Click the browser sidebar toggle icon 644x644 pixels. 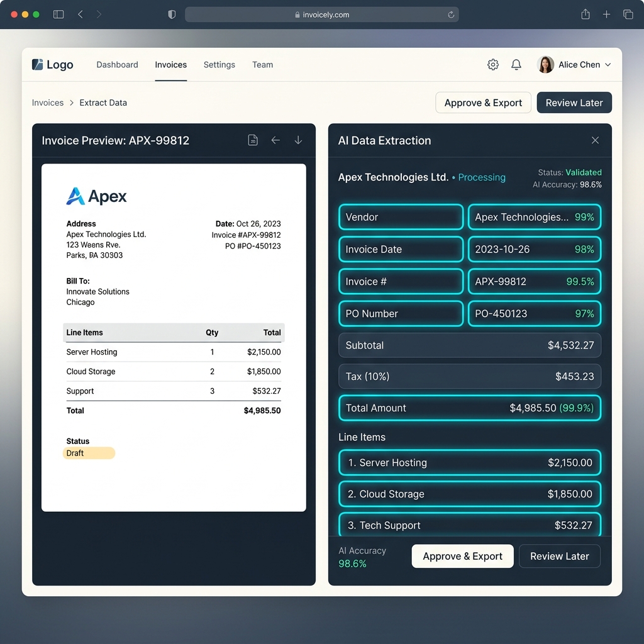click(x=58, y=14)
